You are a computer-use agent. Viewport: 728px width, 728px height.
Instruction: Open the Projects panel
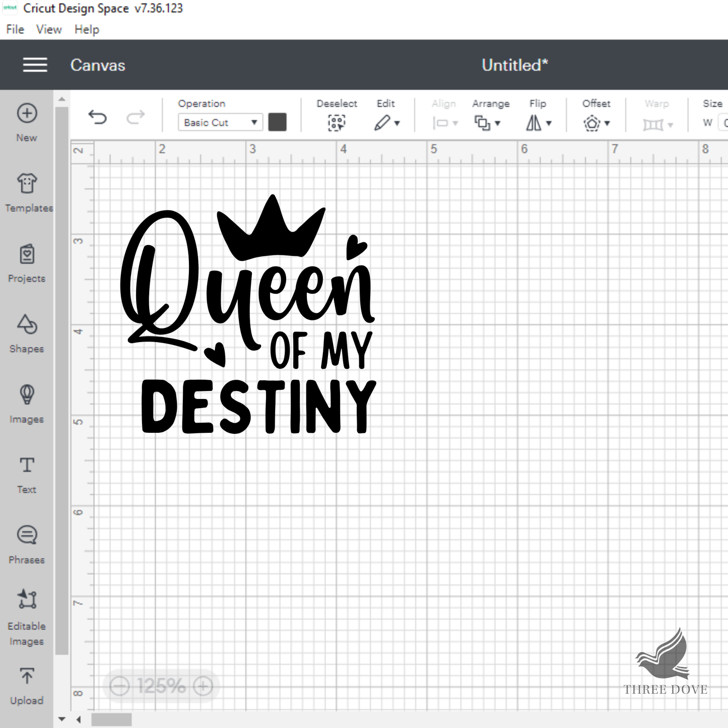pos(27,263)
